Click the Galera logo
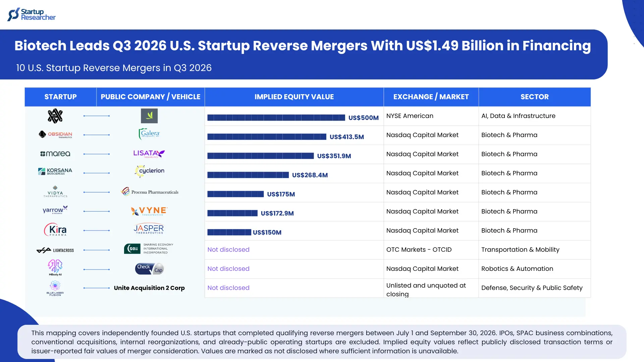This screenshot has height=362, width=644. (149, 134)
